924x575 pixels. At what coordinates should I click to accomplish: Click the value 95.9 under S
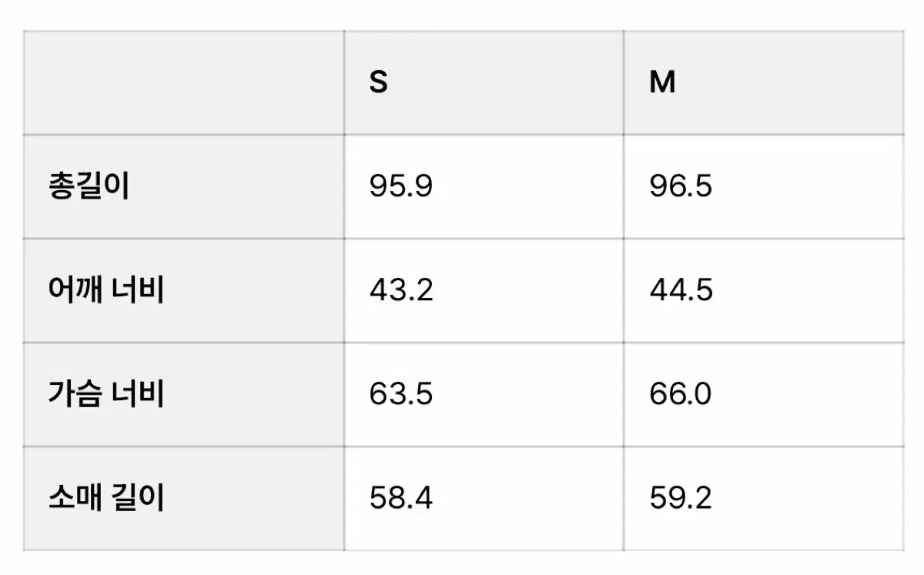(400, 187)
